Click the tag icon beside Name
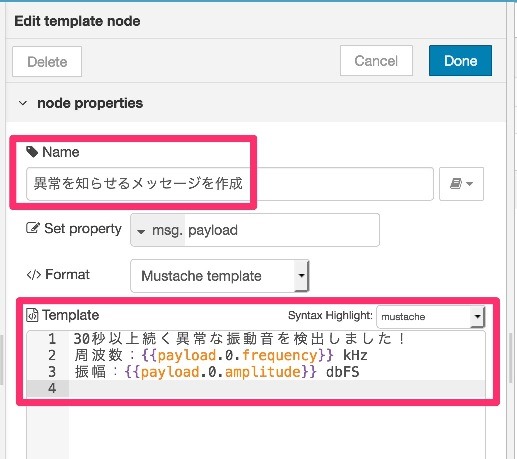The width and height of the screenshot is (517, 459). pos(32,152)
